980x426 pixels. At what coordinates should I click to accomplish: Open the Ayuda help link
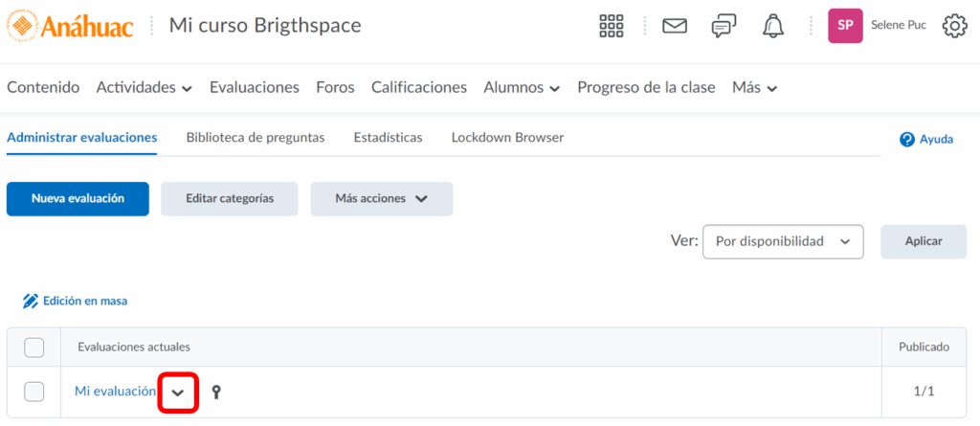926,140
